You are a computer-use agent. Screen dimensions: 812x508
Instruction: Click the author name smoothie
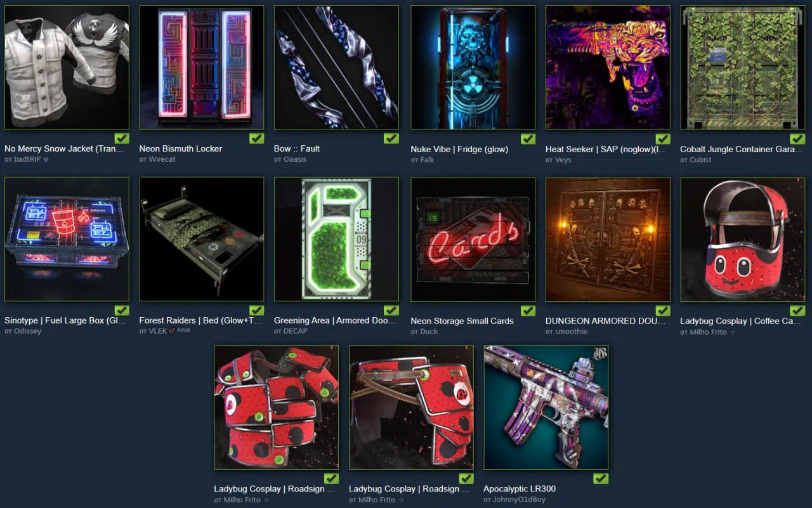(571, 331)
